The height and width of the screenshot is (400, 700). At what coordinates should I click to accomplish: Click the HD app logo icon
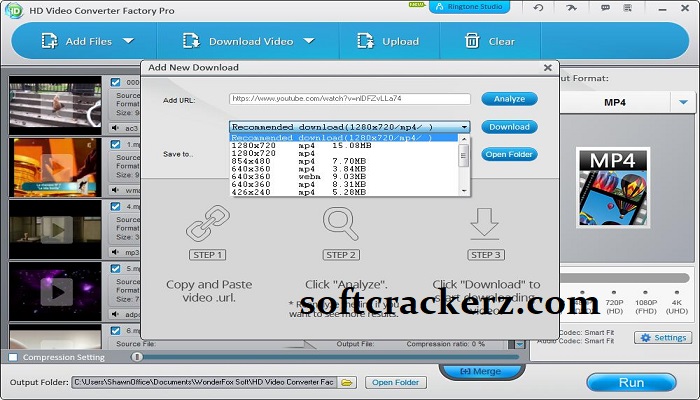[13, 10]
